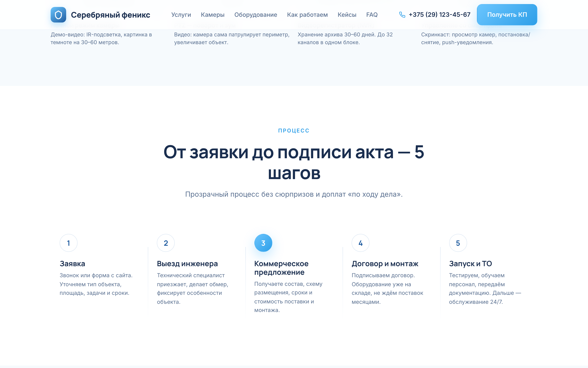
Task: Click the heading От заявки до подписи акта
Action: 294,162
